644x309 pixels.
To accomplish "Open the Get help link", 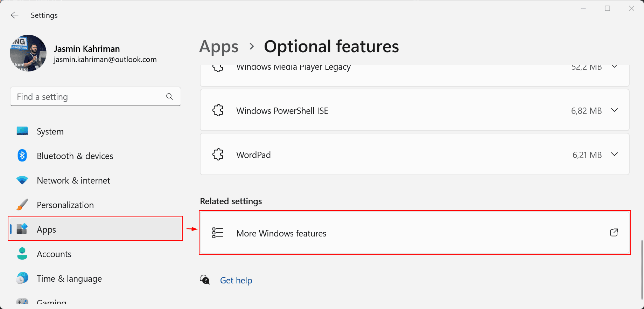I will (x=236, y=280).
